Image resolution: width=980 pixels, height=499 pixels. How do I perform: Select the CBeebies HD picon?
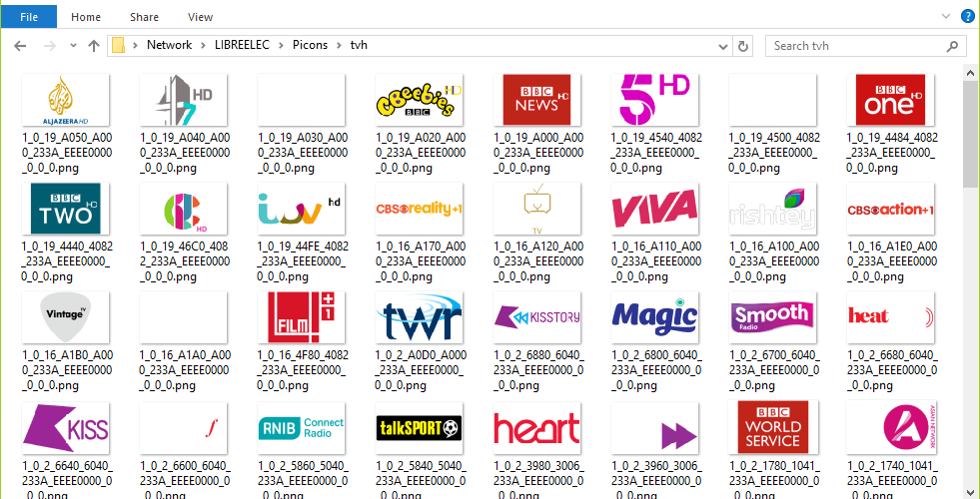point(420,100)
